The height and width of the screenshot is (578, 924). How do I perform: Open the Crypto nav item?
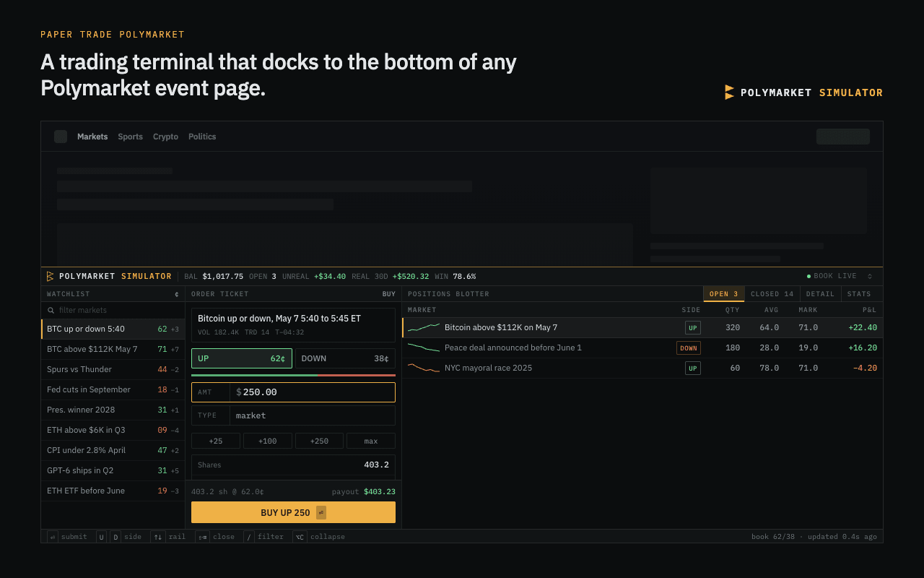click(x=165, y=137)
